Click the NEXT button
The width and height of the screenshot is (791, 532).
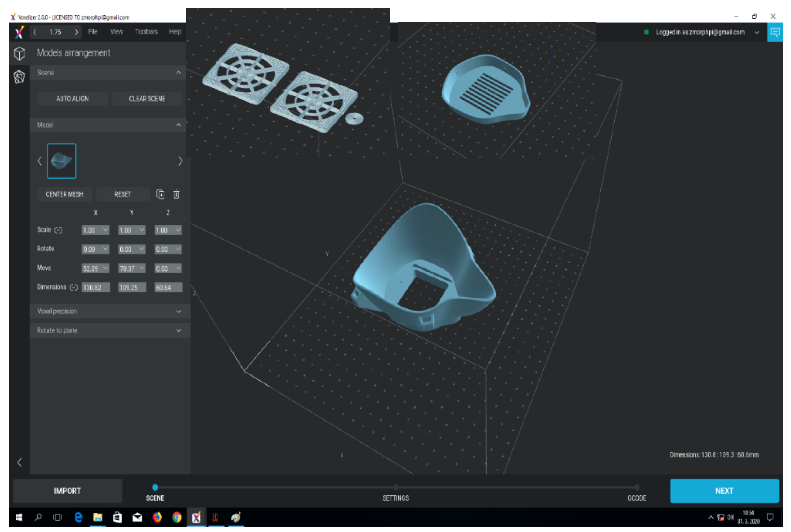click(724, 491)
